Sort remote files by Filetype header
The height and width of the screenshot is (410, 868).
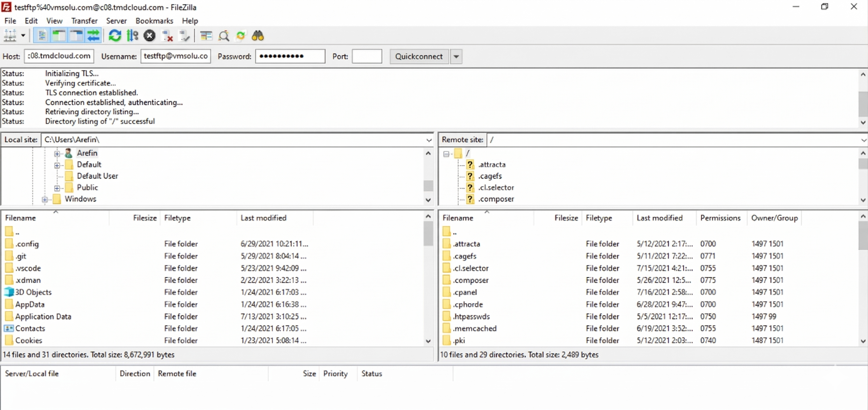pos(607,218)
